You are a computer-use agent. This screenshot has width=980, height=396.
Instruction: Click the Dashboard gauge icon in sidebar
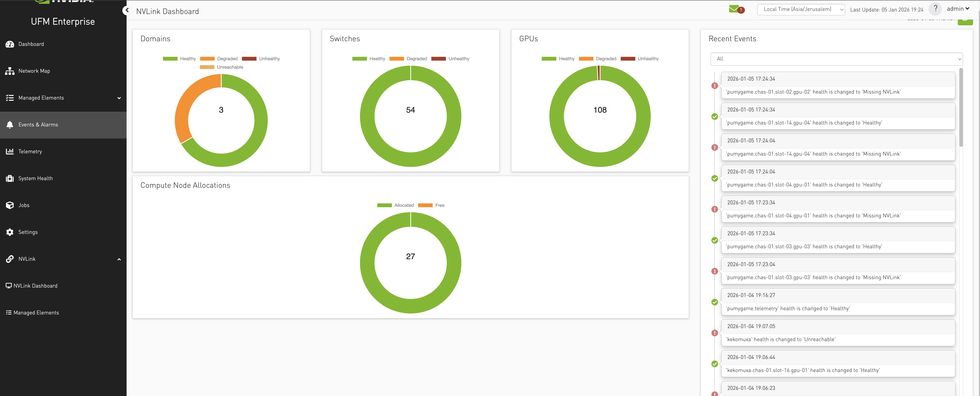coord(10,44)
